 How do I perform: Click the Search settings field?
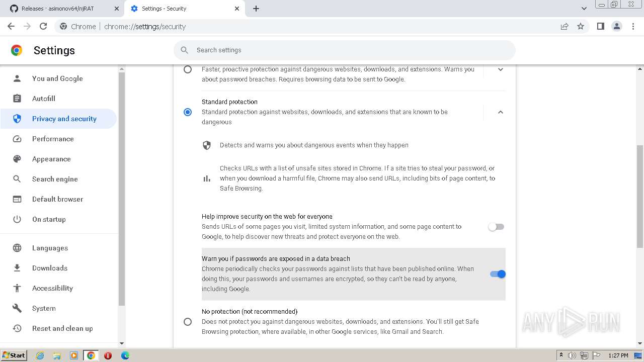345,50
